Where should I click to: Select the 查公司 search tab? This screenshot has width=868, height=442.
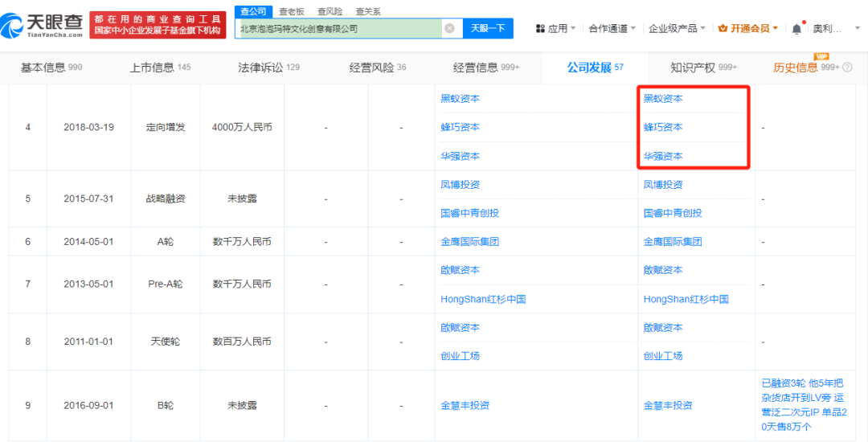coord(254,11)
